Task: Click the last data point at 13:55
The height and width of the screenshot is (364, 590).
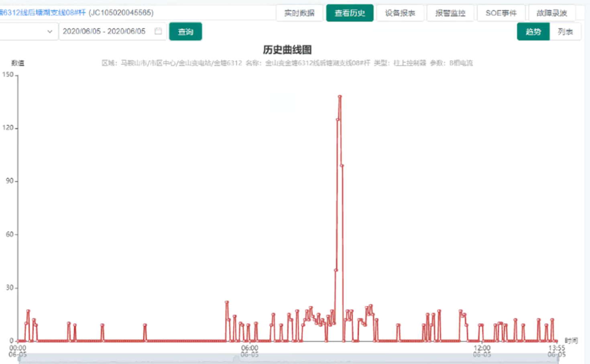Action: (556, 341)
